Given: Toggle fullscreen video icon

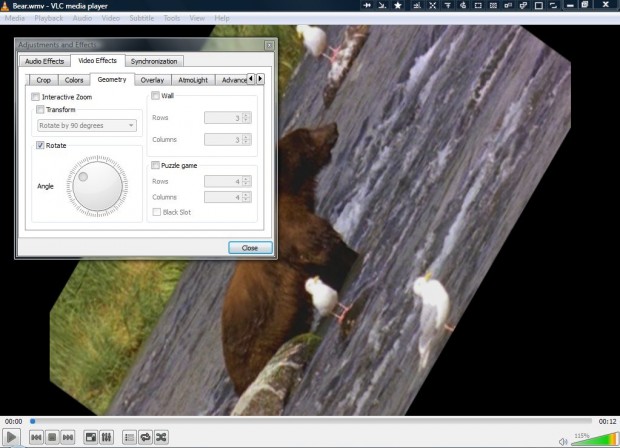Looking at the screenshot, I should [x=91, y=437].
